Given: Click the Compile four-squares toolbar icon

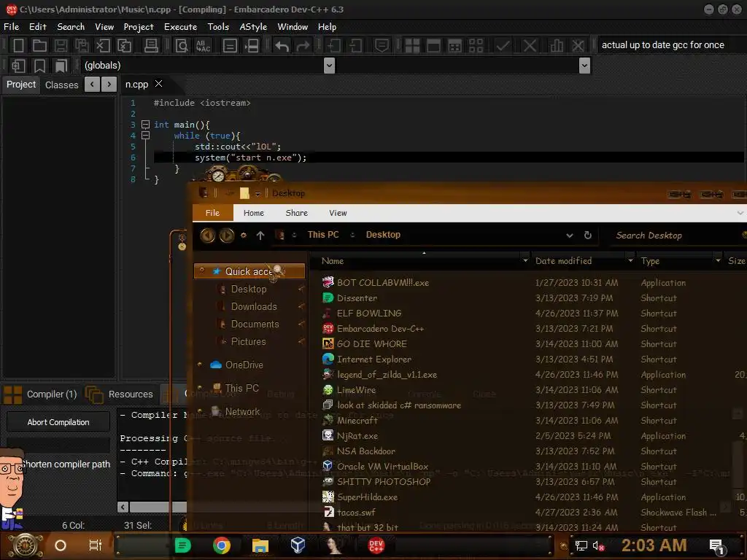Looking at the screenshot, I should [x=412, y=46].
